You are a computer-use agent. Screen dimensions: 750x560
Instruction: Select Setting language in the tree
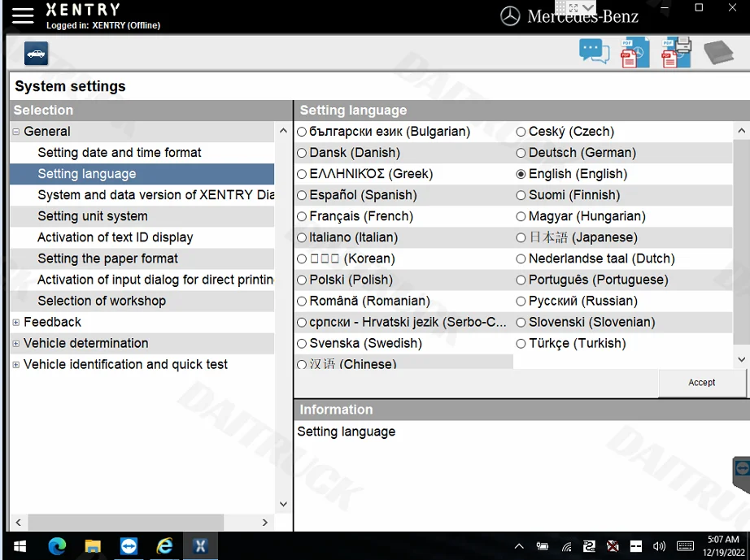(x=142, y=174)
